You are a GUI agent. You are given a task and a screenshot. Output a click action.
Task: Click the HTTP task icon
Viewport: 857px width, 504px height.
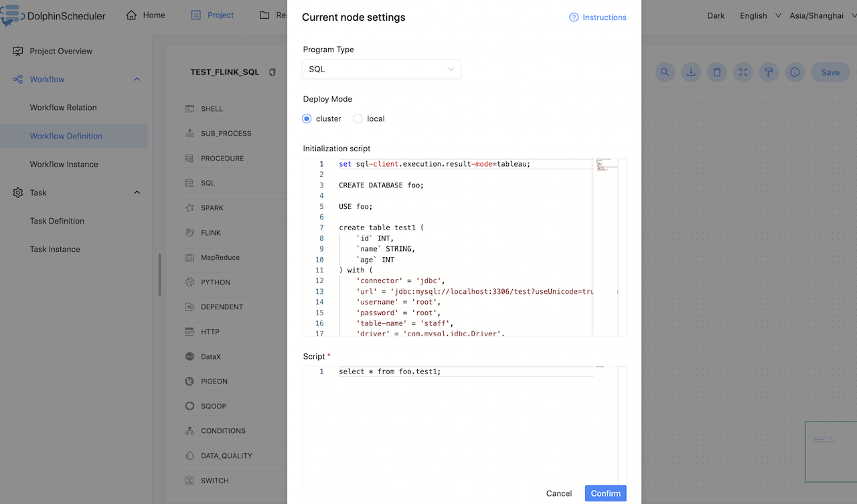(x=189, y=331)
